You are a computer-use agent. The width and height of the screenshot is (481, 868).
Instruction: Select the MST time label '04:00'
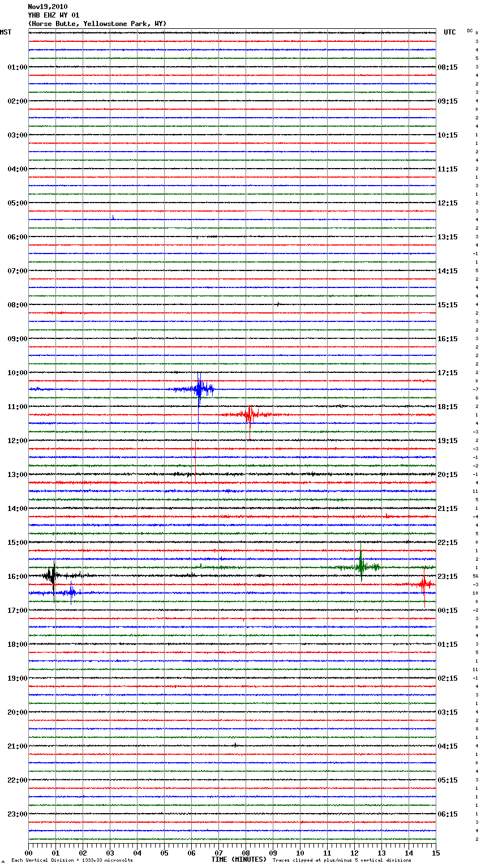coord(18,169)
